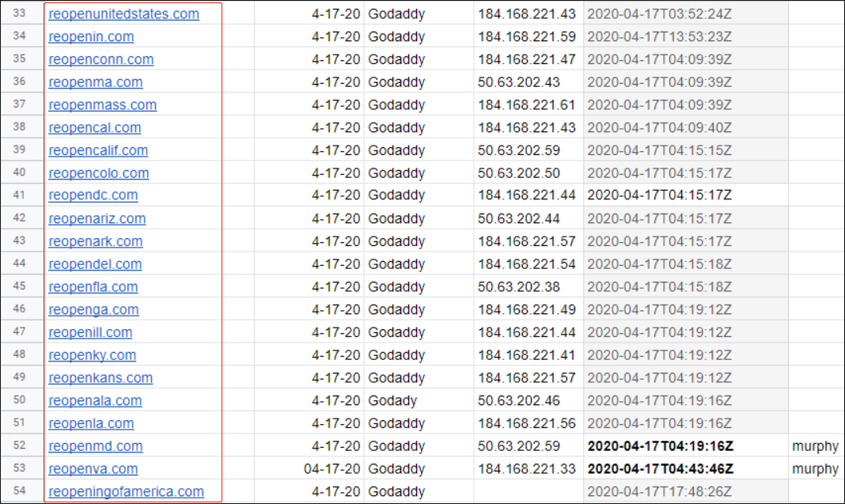
Task: Select 'murphy' cell in reopenmd.com row
Action: (816, 446)
